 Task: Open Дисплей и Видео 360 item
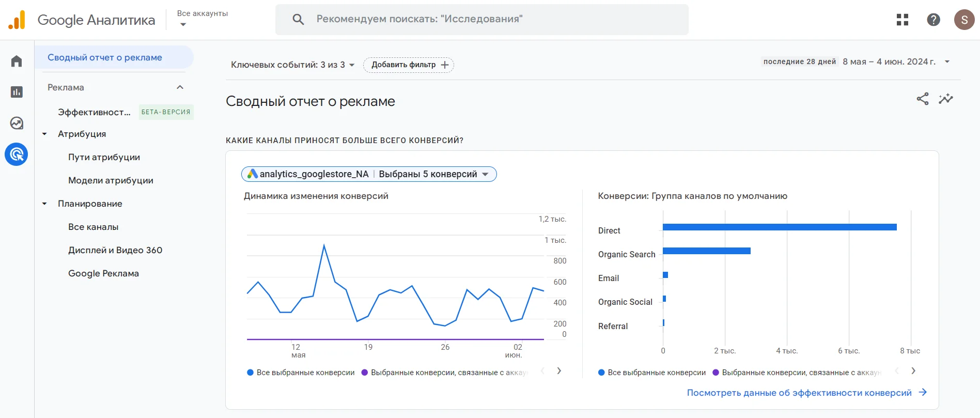(115, 250)
